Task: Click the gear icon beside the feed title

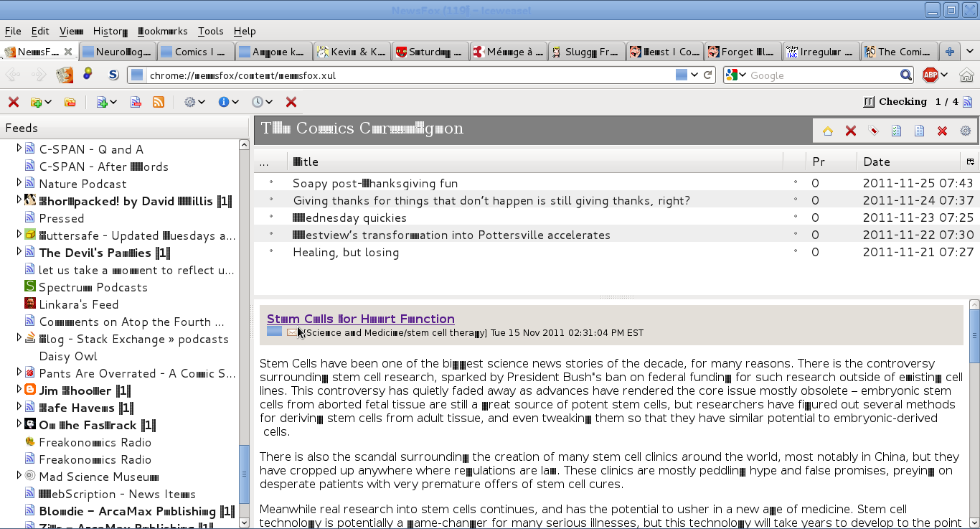Action: (x=965, y=131)
